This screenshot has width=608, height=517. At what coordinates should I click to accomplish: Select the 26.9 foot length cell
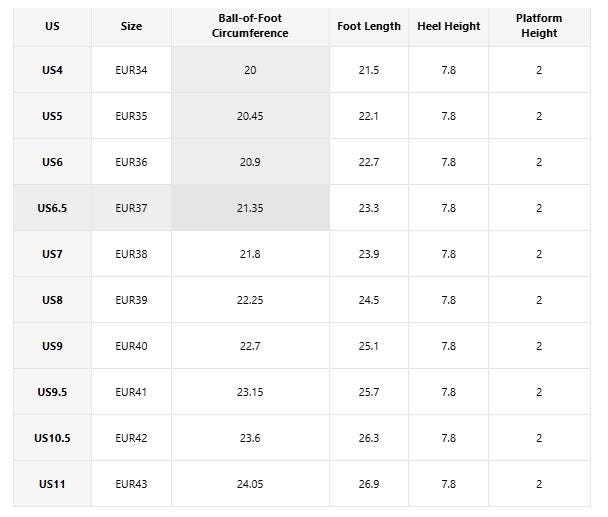[369, 484]
